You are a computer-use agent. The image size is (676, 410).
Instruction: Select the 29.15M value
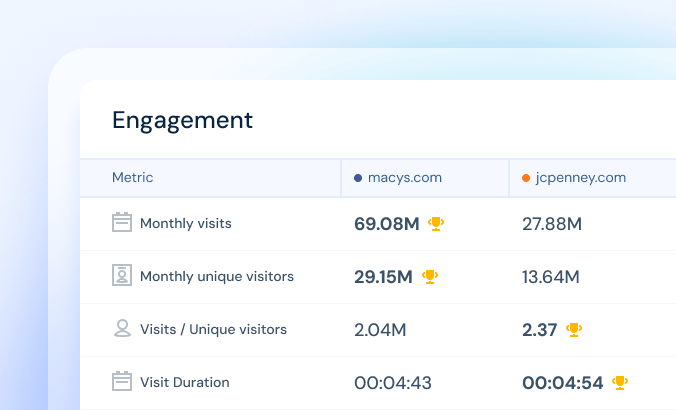(383, 277)
